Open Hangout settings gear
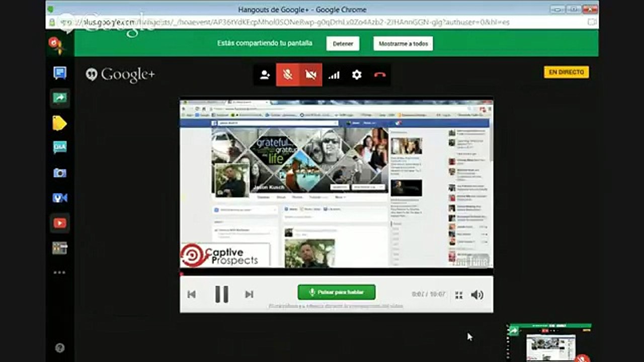Viewport: 644px width, 362px height. click(x=357, y=75)
